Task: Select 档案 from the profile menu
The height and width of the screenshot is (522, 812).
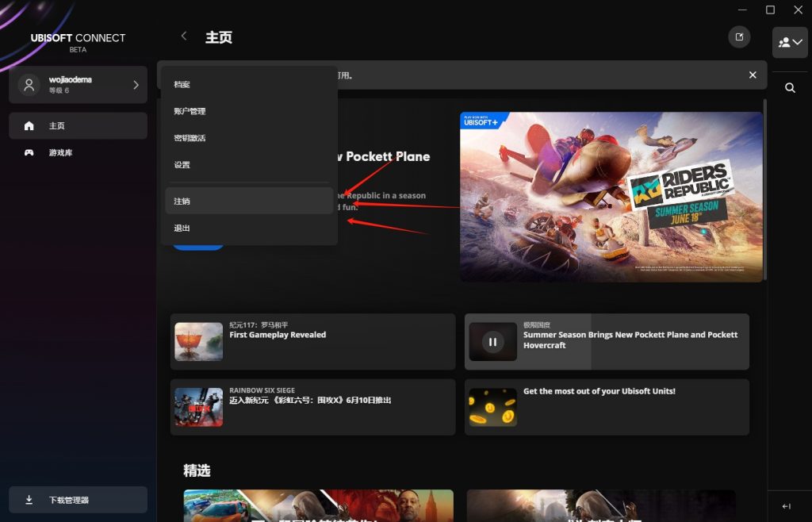Action: (x=249, y=84)
